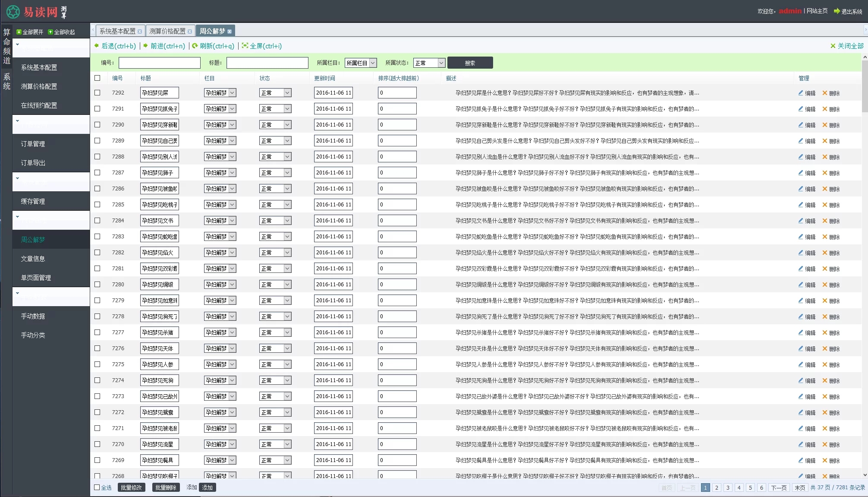
Task: Tick the 全选 select-all checkbox
Action: click(97, 487)
